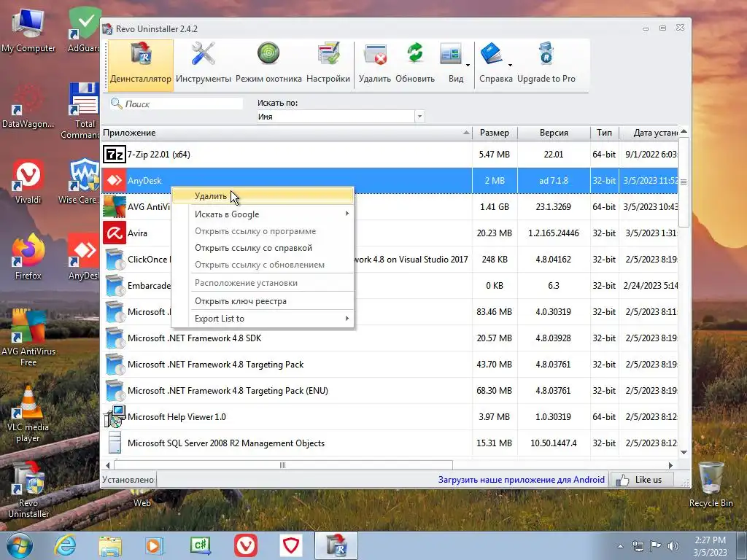Expand the Справка dropdown arrow
Viewport: 747px width, 560px height.
510,65
